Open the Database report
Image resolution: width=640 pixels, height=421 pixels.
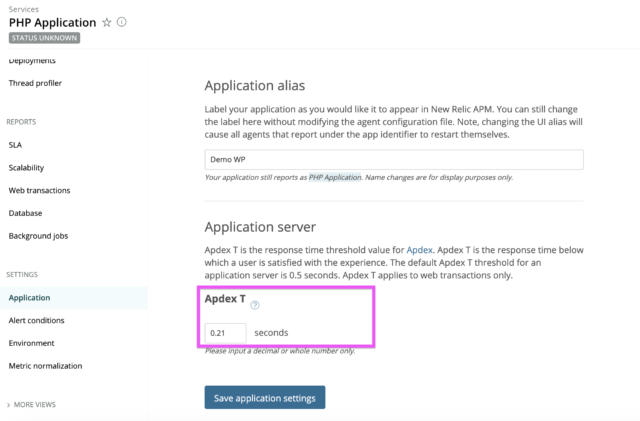click(25, 213)
